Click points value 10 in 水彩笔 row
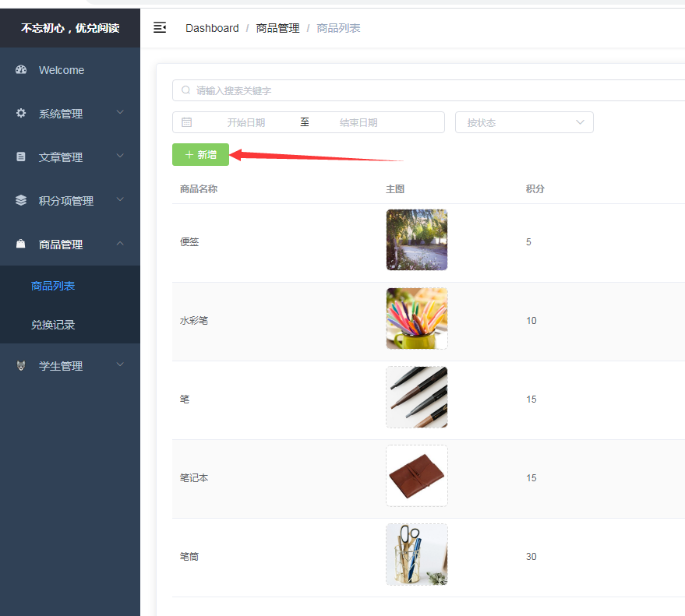Image resolution: width=685 pixels, height=616 pixels. coord(531,320)
